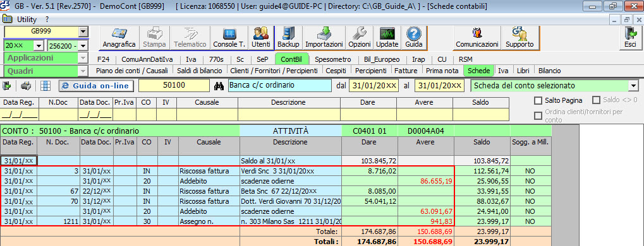Select the Schede tab
The width and height of the screenshot is (644, 246).
click(479, 71)
